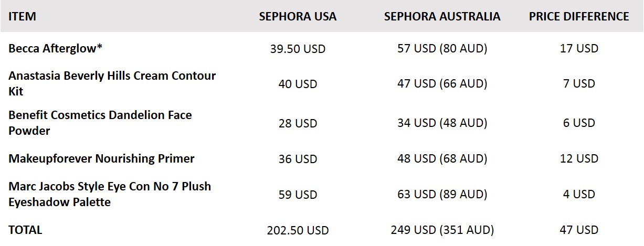This screenshot has width=644, height=246.
Task: Select the 39.50 USD price cell
Action: pyautogui.click(x=298, y=49)
